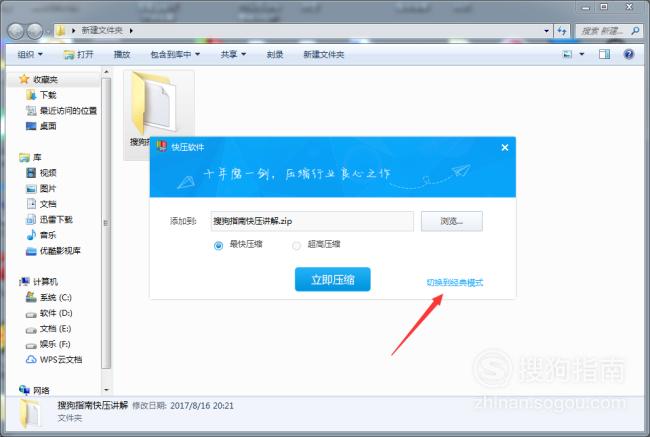Select the 超高压缩 radio option

click(x=296, y=245)
